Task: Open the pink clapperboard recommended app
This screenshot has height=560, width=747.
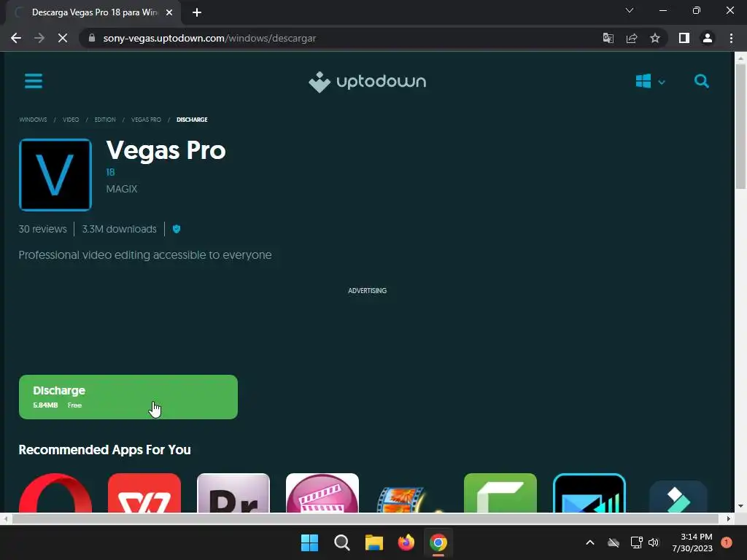Action: click(x=322, y=494)
